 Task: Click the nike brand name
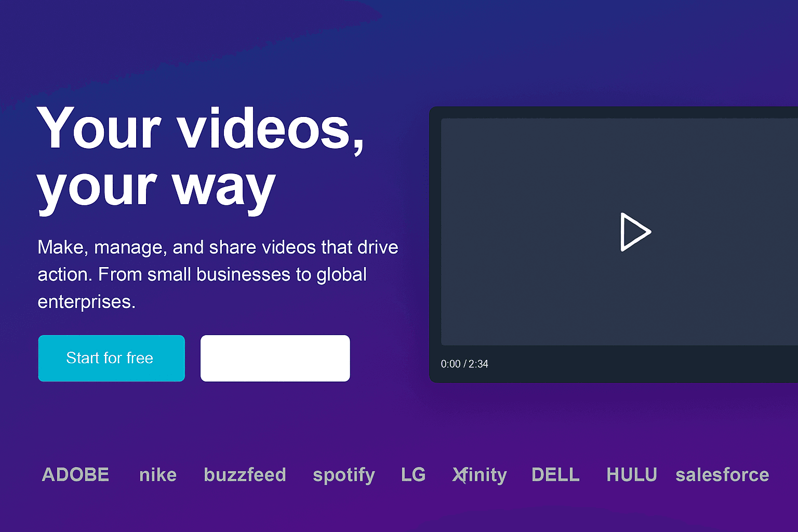pyautogui.click(x=158, y=475)
